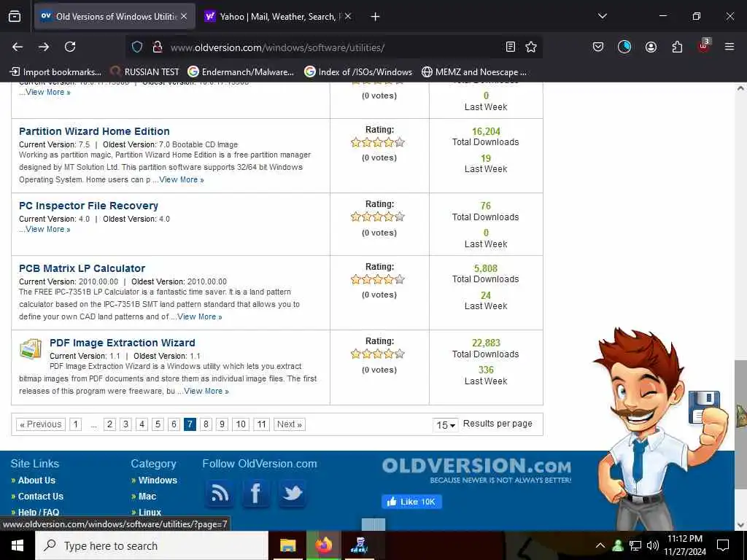747x560 pixels.
Task: Open the Index of /ISOs/Windows bookmark
Action: tap(359, 72)
